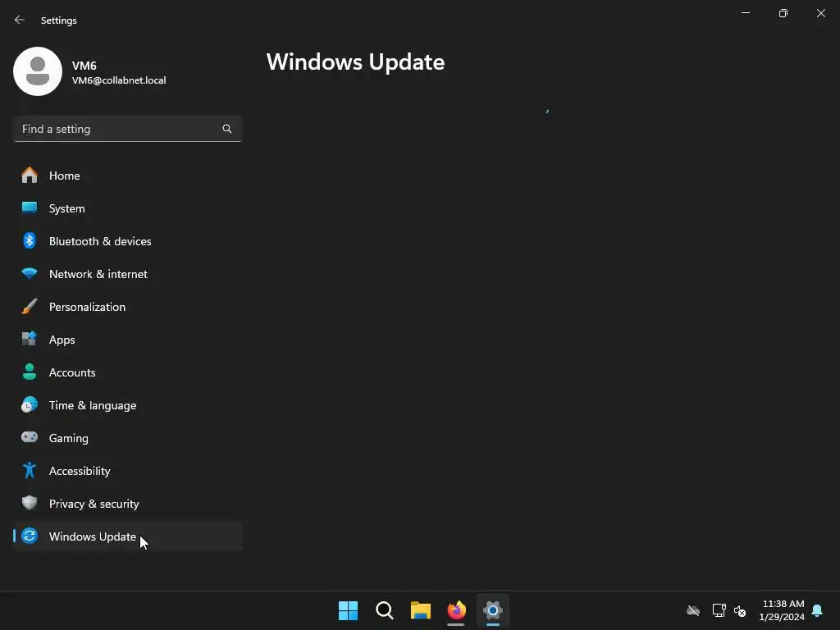Open Personalization settings
This screenshot has width=840, height=630.
pyautogui.click(x=127, y=307)
